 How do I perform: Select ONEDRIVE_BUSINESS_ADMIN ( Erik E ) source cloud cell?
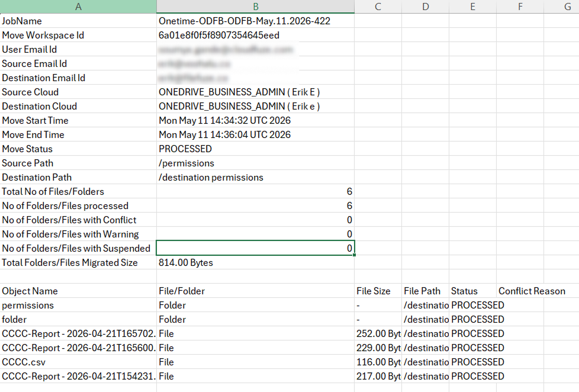[256, 92]
